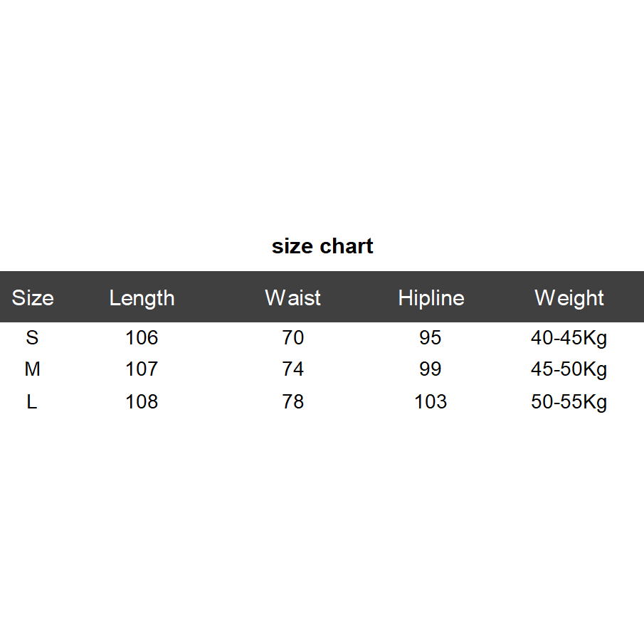Screen dimensions: 644x644
Task: Select the waist value 74
Action: click(292, 369)
